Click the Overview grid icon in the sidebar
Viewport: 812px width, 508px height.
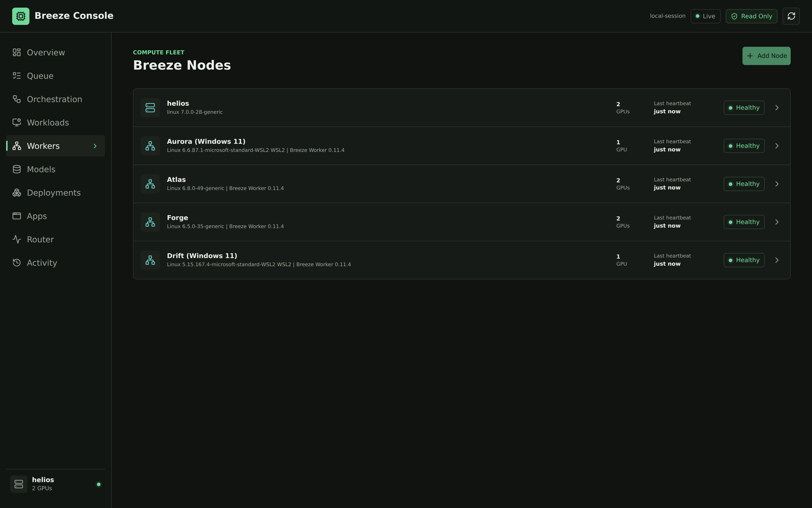[17, 52]
